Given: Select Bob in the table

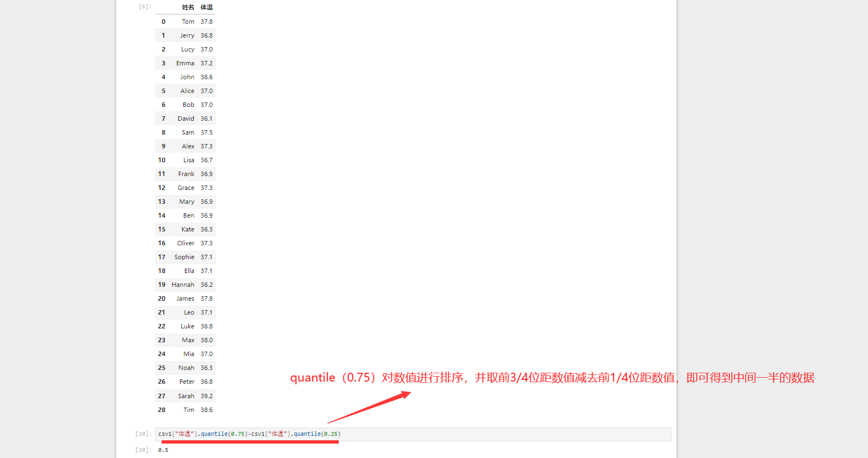Looking at the screenshot, I should click(189, 105).
